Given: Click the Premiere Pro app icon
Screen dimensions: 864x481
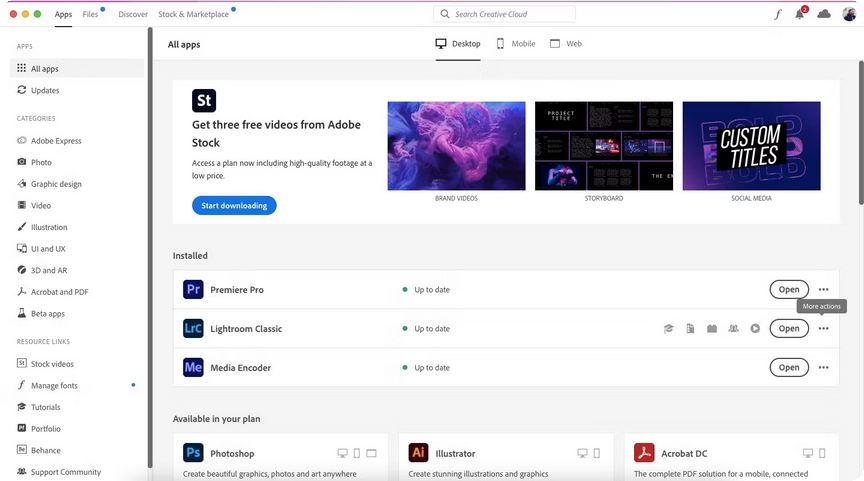Looking at the screenshot, I should [x=193, y=290].
